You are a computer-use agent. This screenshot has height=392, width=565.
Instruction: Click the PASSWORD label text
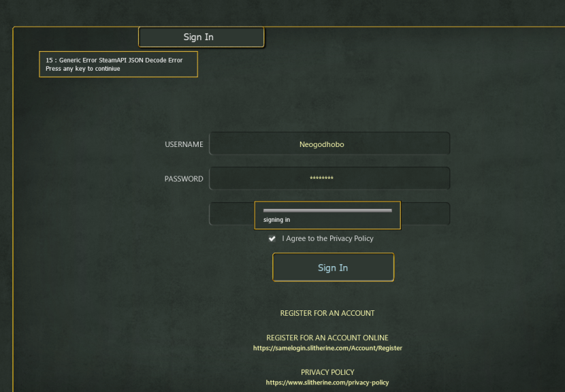click(x=184, y=179)
